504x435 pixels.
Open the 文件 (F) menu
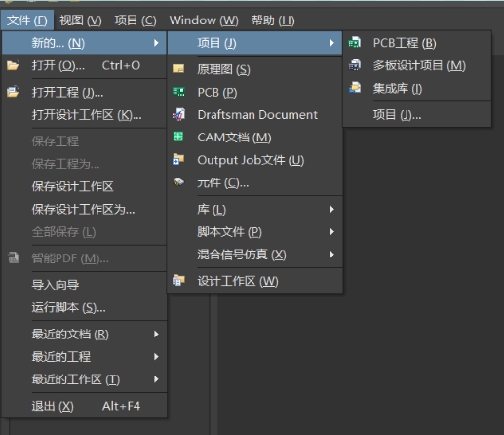[x=27, y=20]
